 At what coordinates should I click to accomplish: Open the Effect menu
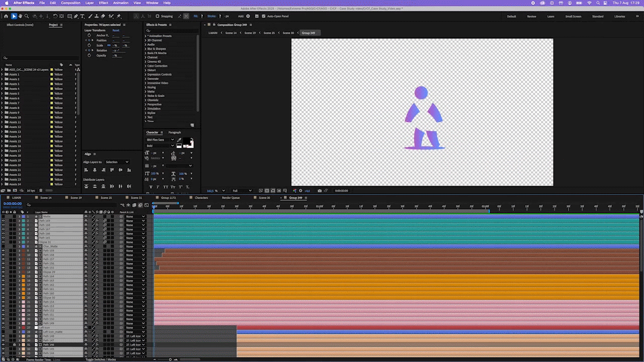pyautogui.click(x=104, y=3)
